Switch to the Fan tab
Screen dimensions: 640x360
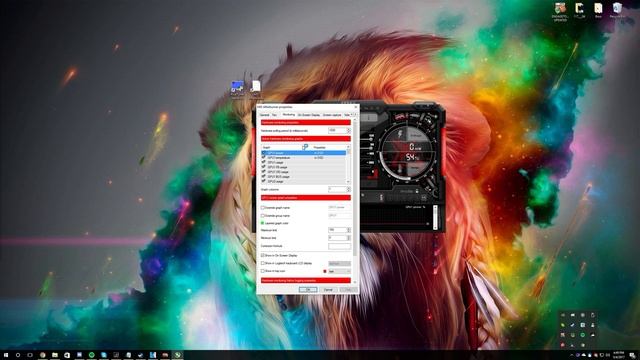274,115
